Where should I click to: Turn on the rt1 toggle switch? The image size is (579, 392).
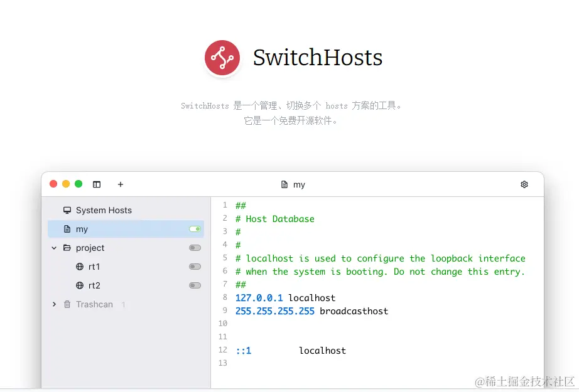pyautogui.click(x=195, y=267)
